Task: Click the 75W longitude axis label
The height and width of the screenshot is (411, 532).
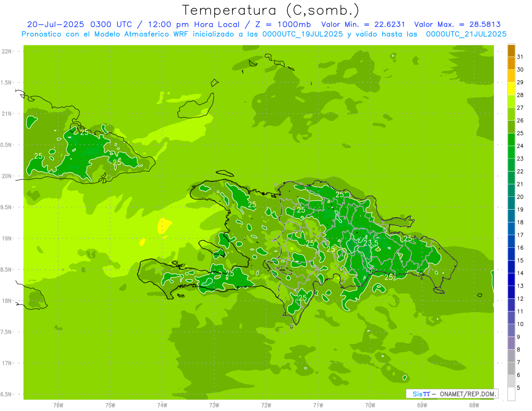Action: tap(110, 405)
